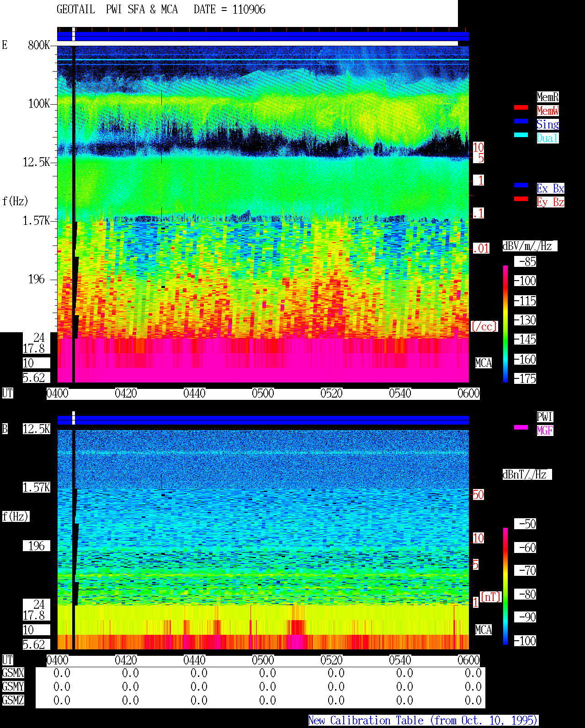
Task: Click the lower MCA label beside magnetic panel
Action: point(484,630)
